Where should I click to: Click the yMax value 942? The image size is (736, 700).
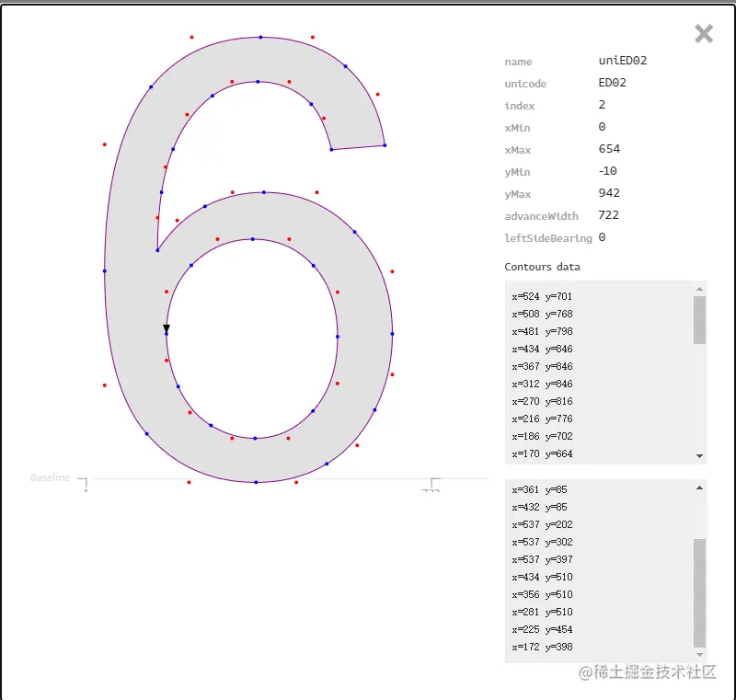[x=609, y=193]
